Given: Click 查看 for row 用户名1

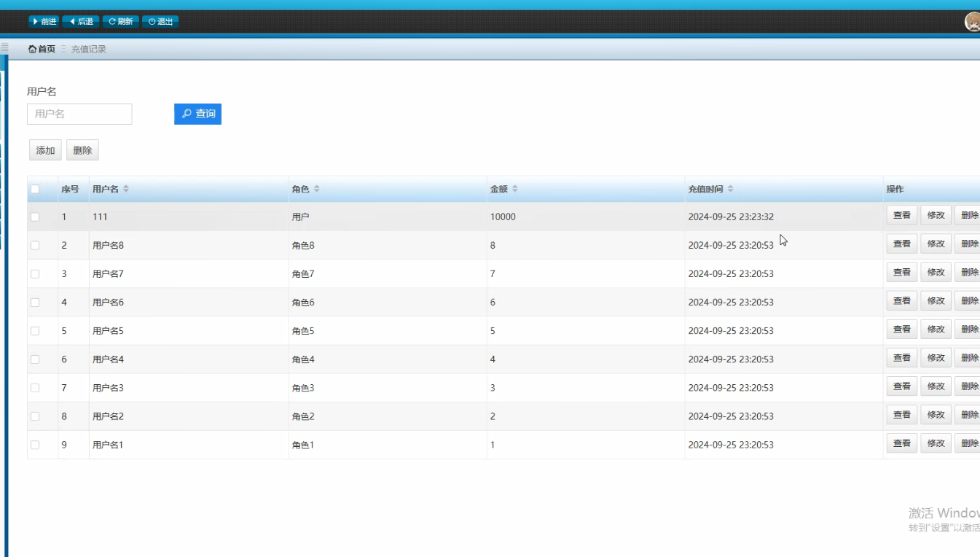Looking at the screenshot, I should (x=902, y=443).
